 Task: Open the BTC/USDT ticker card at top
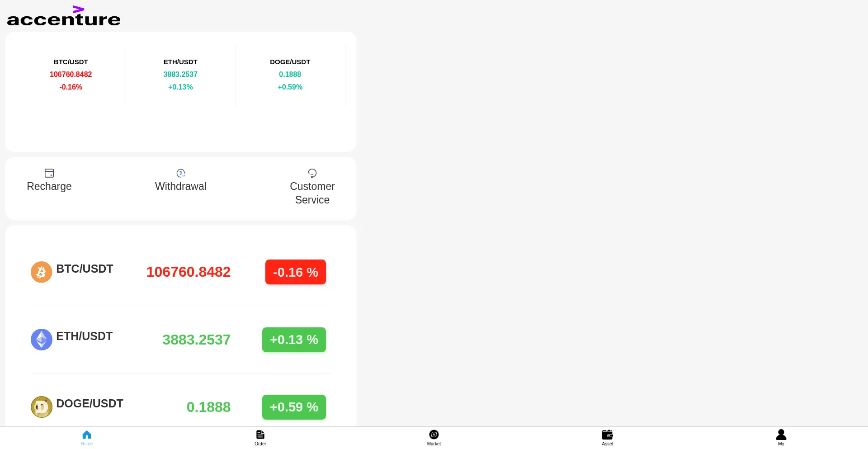tap(71, 74)
